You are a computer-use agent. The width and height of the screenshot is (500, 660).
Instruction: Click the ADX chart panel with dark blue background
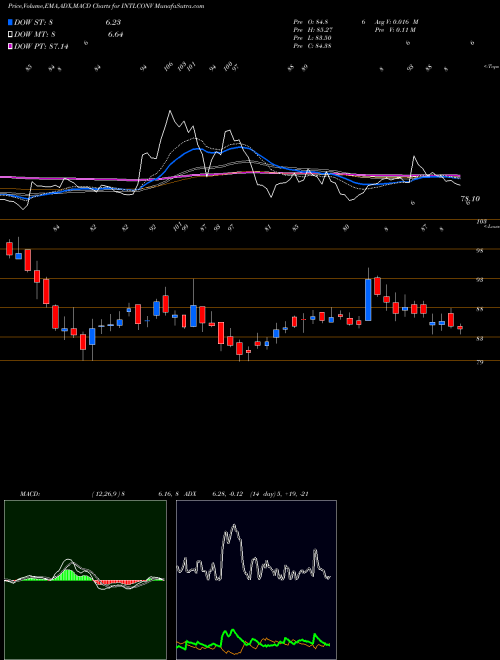[x=256, y=580]
